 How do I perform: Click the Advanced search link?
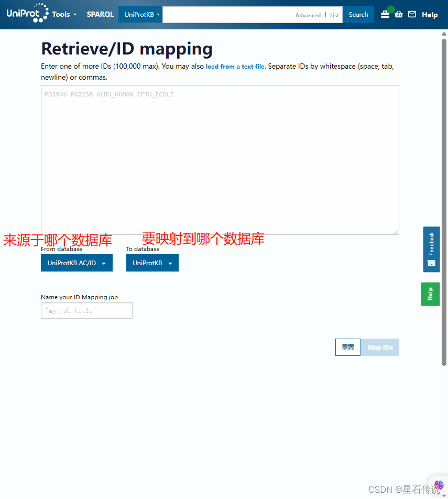308,15
